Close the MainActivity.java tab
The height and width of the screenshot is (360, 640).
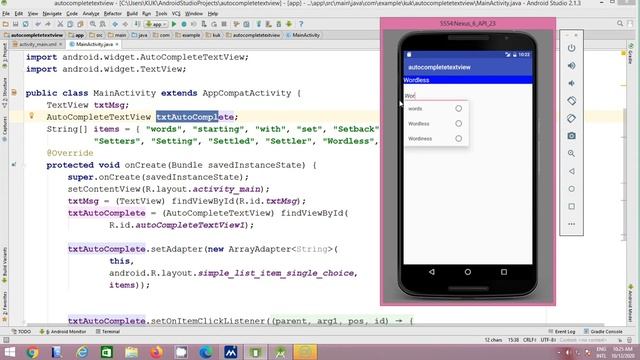[x=117, y=44]
